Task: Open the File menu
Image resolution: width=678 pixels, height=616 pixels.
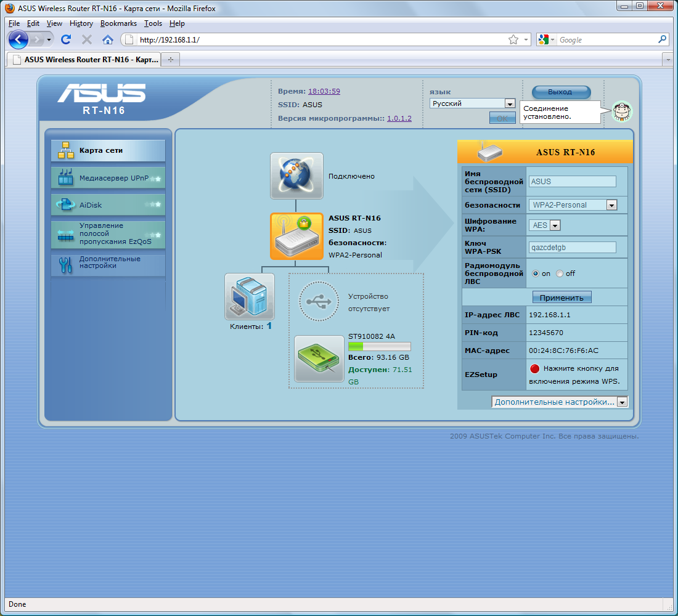Action: (14, 23)
